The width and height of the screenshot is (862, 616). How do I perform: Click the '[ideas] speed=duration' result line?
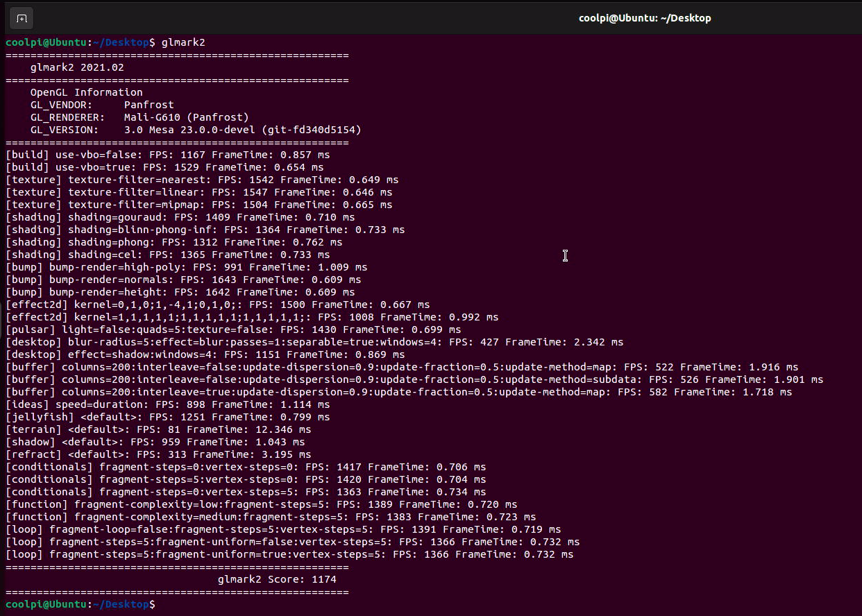[168, 404]
